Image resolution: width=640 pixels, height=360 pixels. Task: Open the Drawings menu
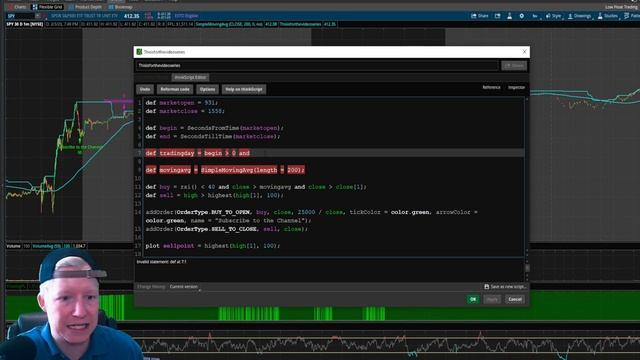point(579,16)
